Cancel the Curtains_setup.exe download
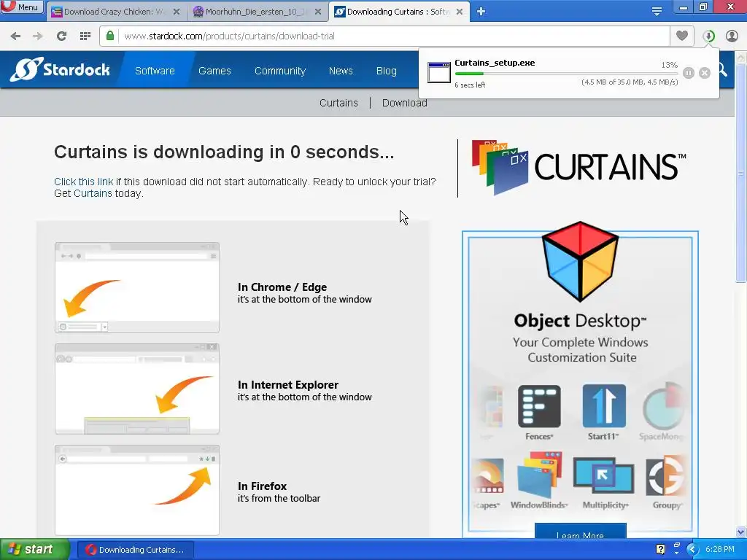This screenshot has width=747, height=560. click(705, 73)
